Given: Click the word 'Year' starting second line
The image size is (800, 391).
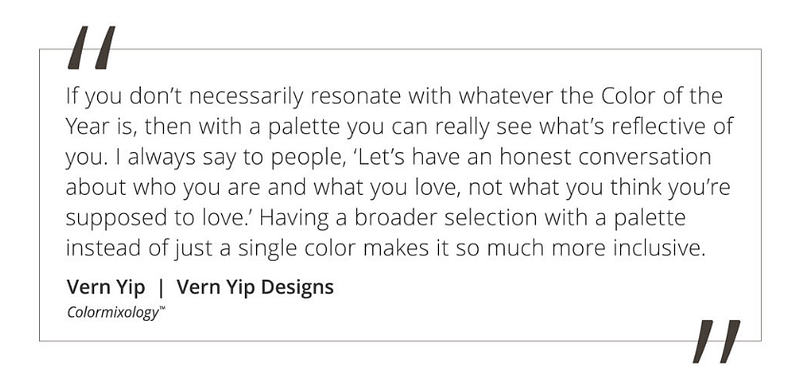Looking at the screenshot, I should tap(85, 127).
